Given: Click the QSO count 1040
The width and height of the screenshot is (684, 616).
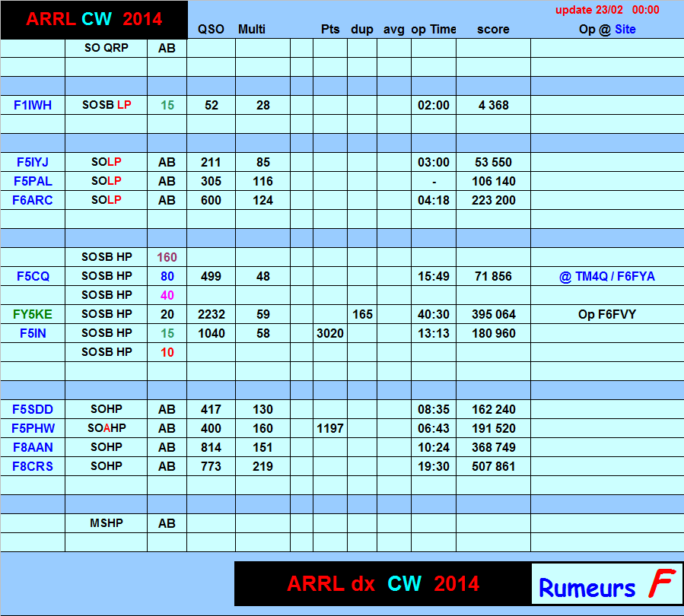Looking at the screenshot, I should [211, 334].
